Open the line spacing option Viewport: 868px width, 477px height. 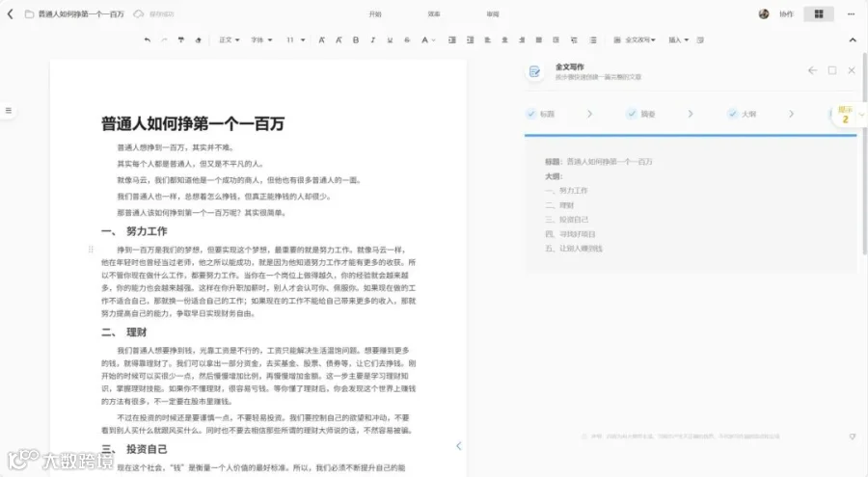[x=574, y=40]
